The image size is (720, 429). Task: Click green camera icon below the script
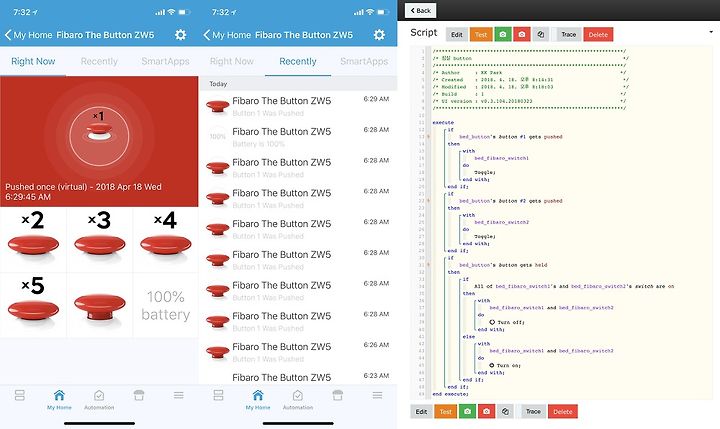467,412
